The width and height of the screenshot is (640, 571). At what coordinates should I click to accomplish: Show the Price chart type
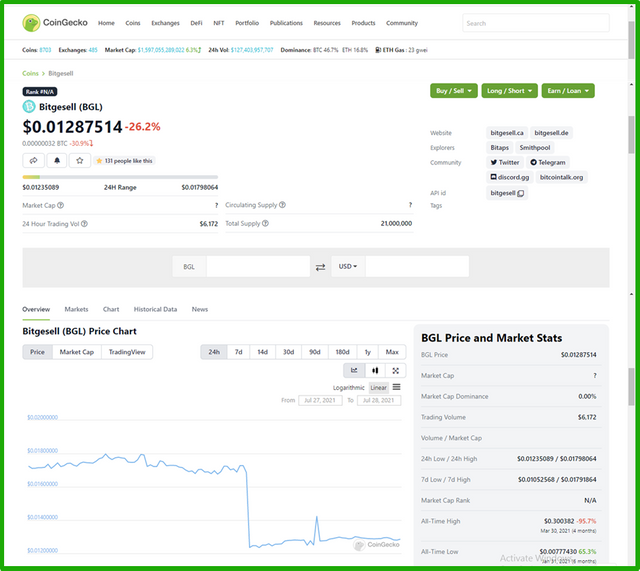(37, 352)
